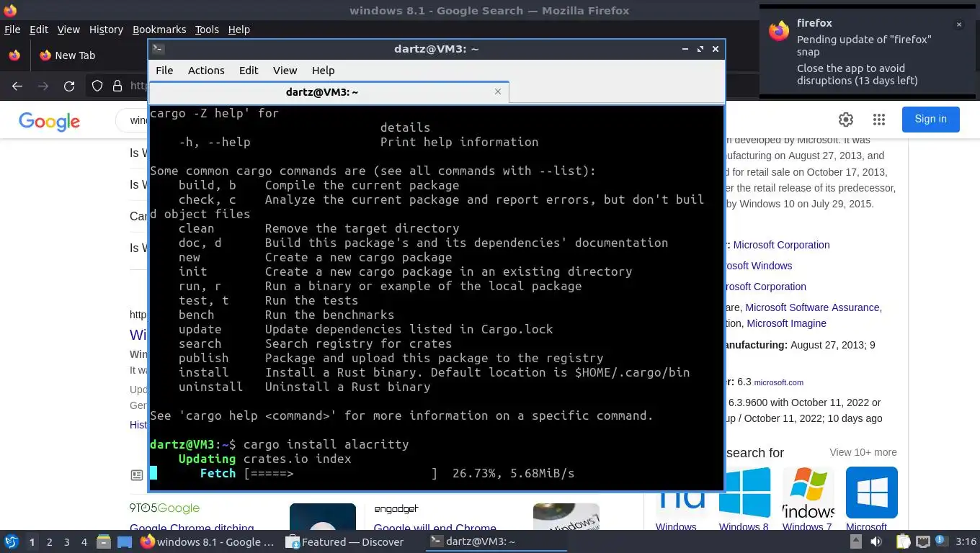Open the microsoft.com source link
The image size is (980, 553).
click(x=778, y=382)
